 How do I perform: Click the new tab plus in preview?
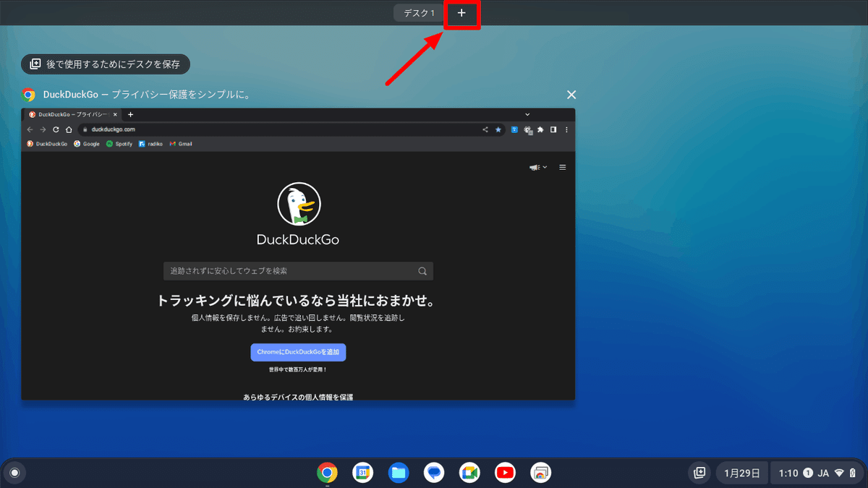pyautogui.click(x=130, y=114)
